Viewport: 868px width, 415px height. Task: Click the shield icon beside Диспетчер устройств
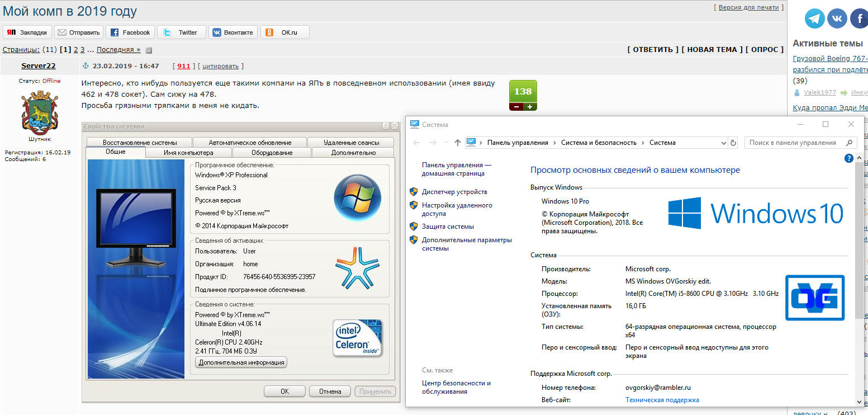click(x=414, y=192)
